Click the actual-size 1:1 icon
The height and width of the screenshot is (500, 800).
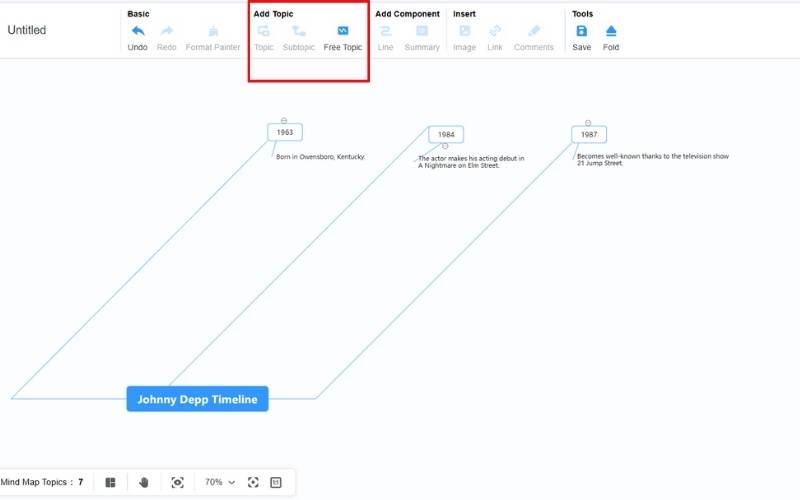point(276,482)
